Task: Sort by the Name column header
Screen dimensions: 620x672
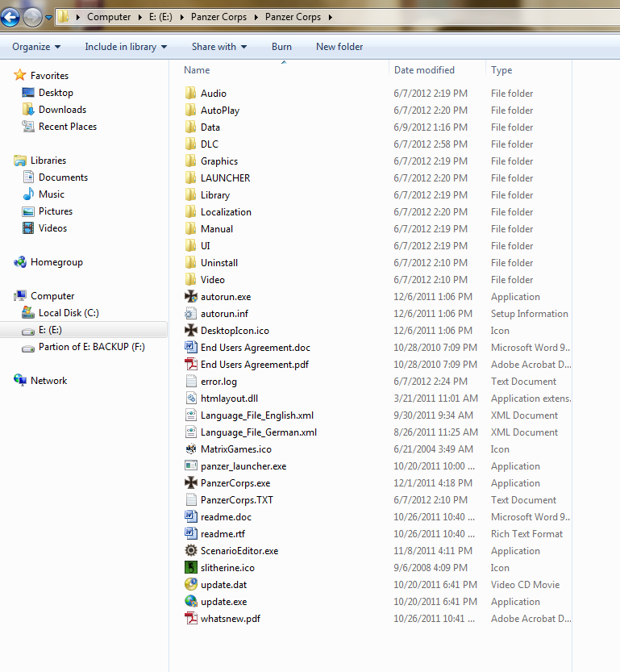Action: pyautogui.click(x=197, y=70)
